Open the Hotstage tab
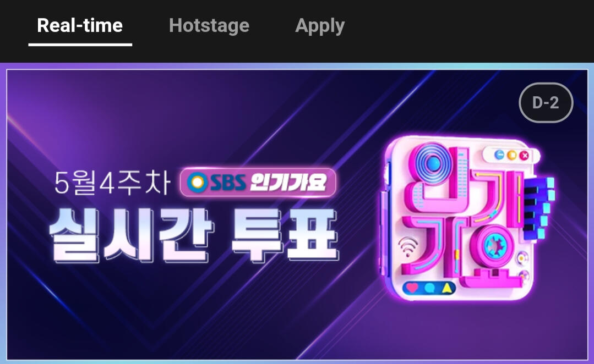Screen dimensions: 594x364 209,26
